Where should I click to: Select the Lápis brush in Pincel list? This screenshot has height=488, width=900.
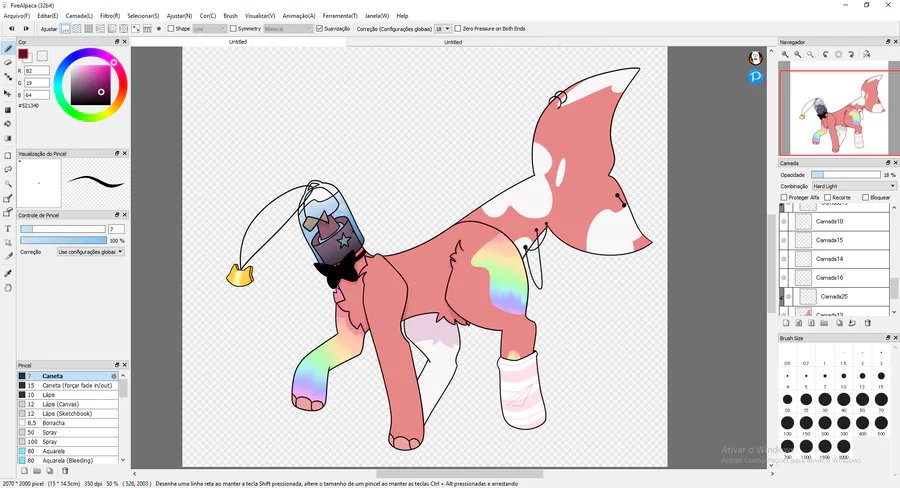click(x=68, y=395)
